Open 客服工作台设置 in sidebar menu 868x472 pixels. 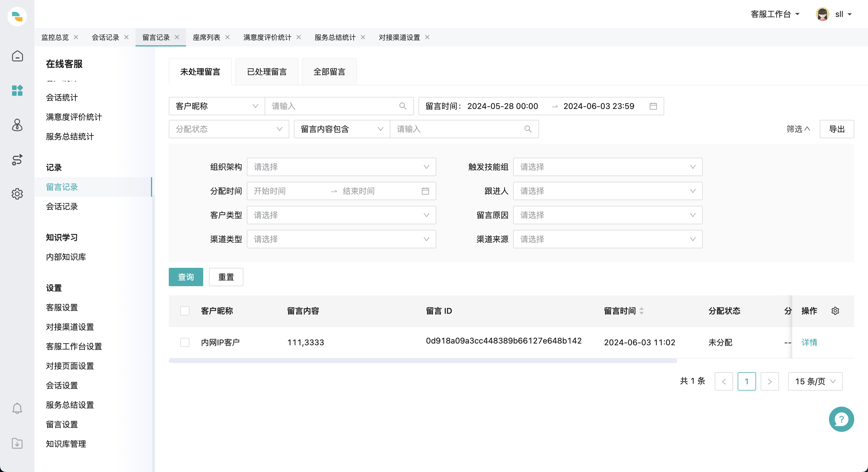pos(74,346)
